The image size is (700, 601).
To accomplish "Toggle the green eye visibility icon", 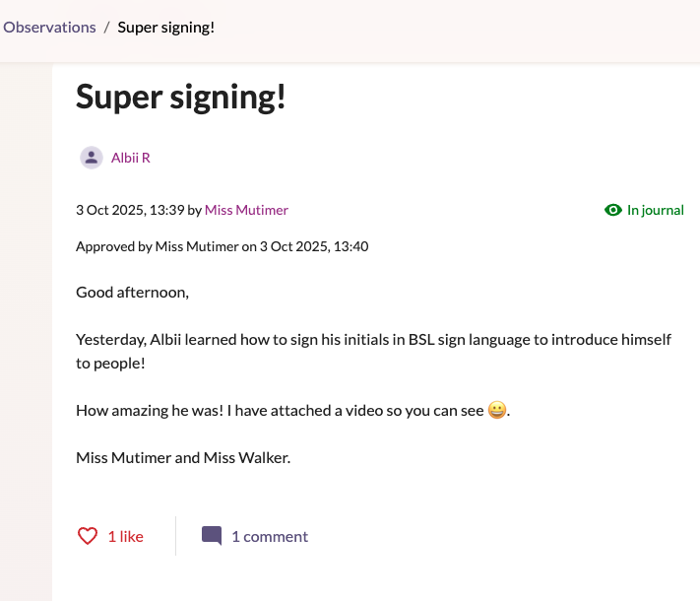I will coord(613,210).
